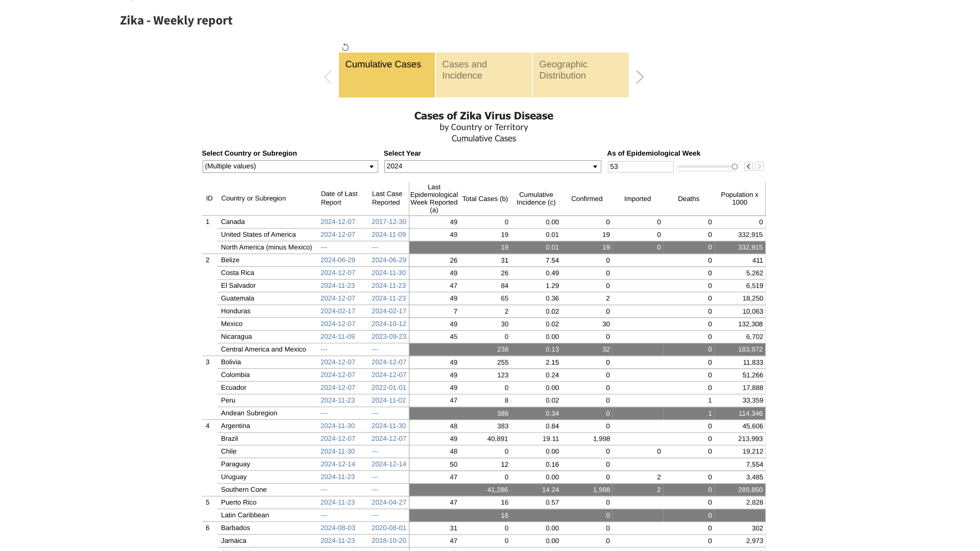This screenshot has height=551, width=980.
Task: Open the Geographic Distribution tab
Action: pos(580,75)
